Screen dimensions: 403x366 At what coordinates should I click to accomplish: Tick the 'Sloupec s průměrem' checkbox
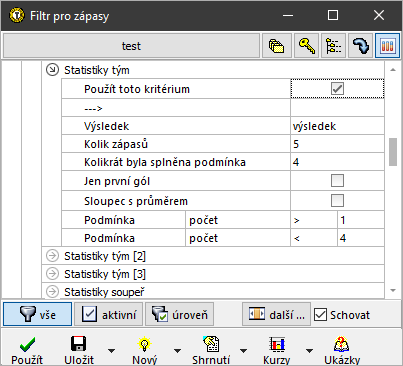337,201
